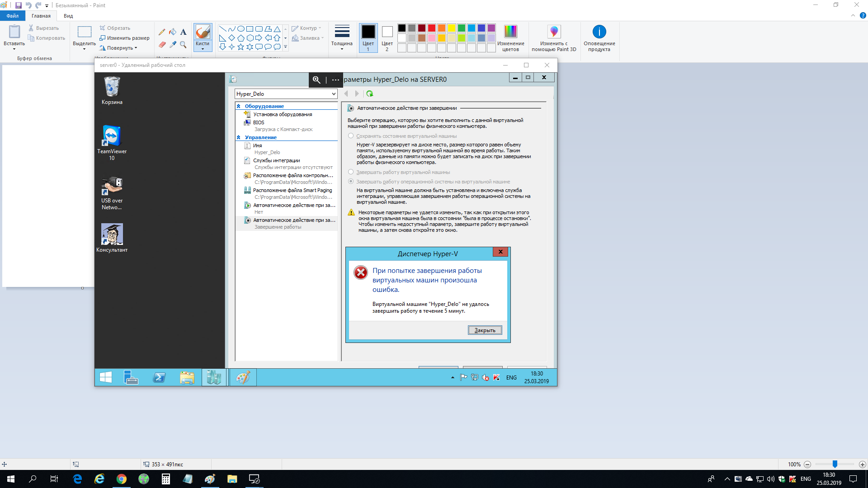Open the Windows notification center icon
The height and width of the screenshot is (488, 868).
pos(853,479)
